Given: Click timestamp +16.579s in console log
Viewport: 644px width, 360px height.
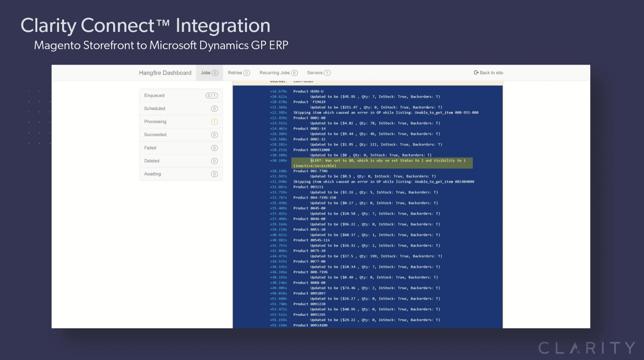Looking at the screenshot, I should coord(278,92).
